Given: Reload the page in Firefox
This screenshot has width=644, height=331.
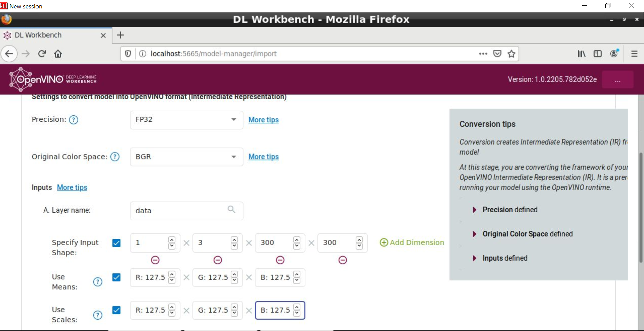Looking at the screenshot, I should 42,54.
